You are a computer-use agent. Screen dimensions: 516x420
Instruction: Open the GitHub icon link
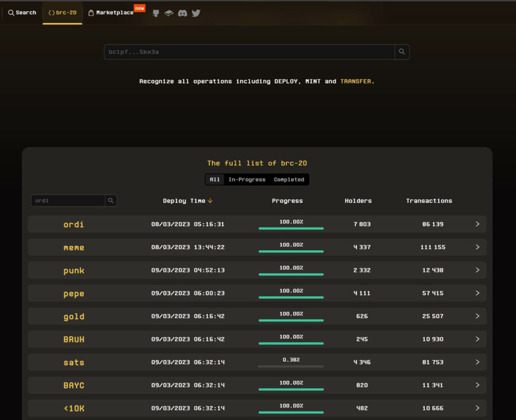(156, 13)
